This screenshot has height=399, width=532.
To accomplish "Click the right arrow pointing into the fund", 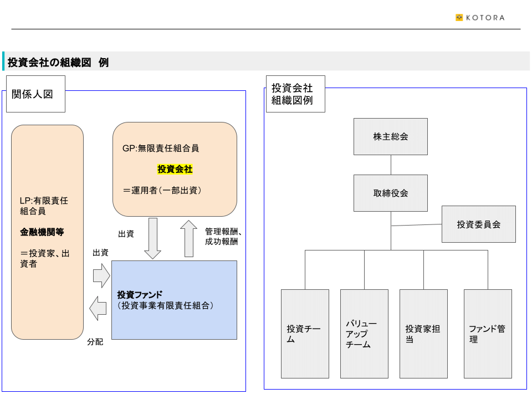I will pos(101,276).
